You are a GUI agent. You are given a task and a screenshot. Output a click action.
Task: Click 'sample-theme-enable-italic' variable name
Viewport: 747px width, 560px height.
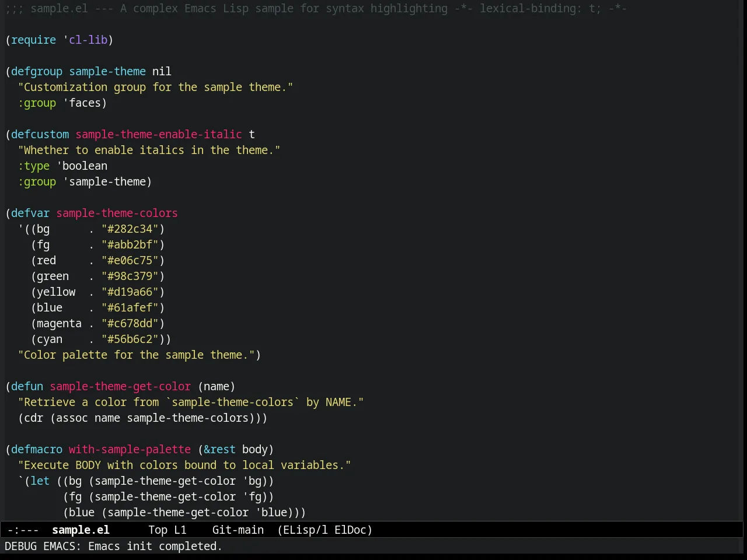point(159,134)
